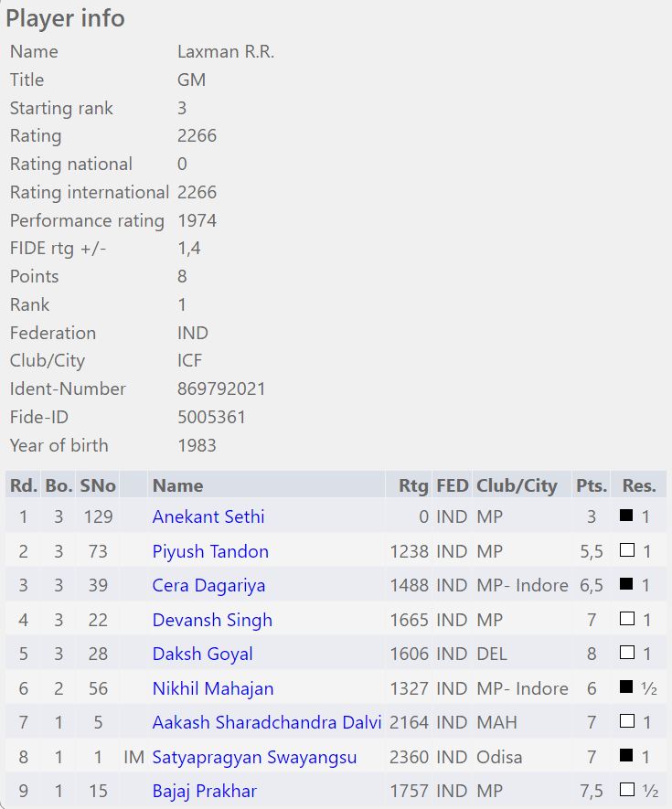The image size is (672, 809).
Task: Open Satyapragyan Swayangsu player link
Action: tap(254, 757)
